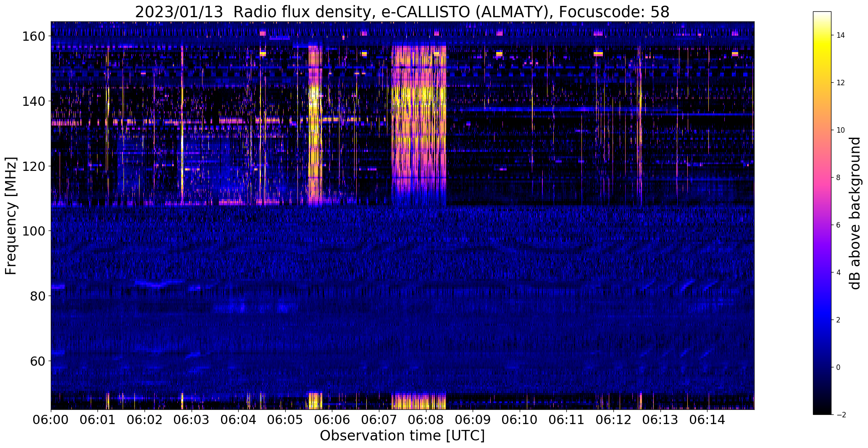
Task: Click the 06:12 time tick label
Action: click(x=614, y=419)
